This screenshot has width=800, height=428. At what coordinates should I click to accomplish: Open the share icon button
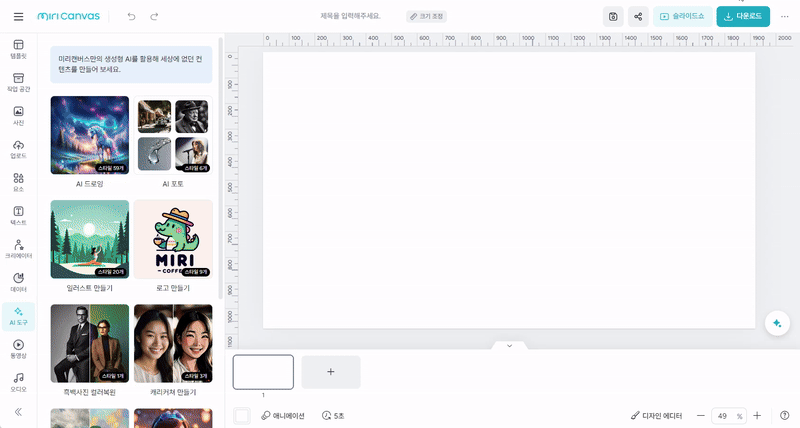tap(638, 16)
